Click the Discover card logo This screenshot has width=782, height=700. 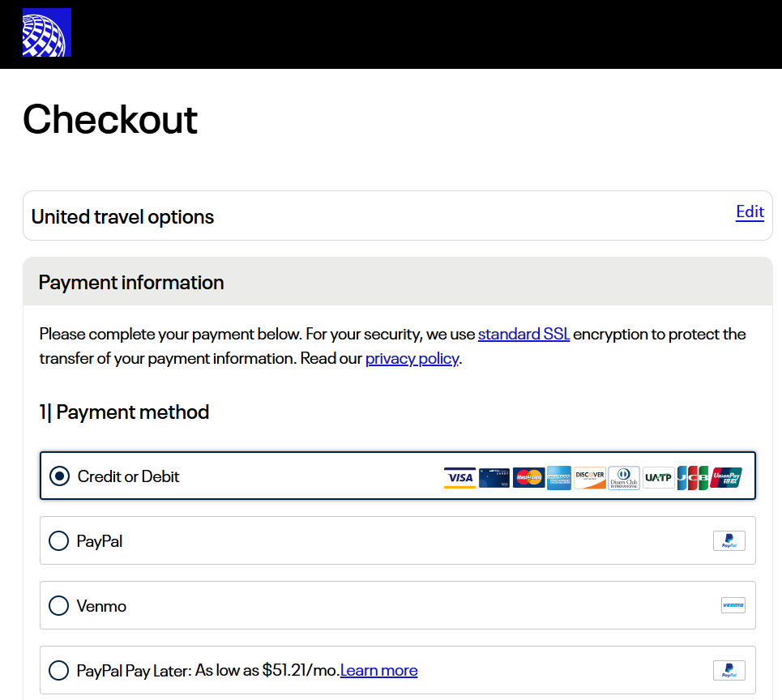(590, 478)
